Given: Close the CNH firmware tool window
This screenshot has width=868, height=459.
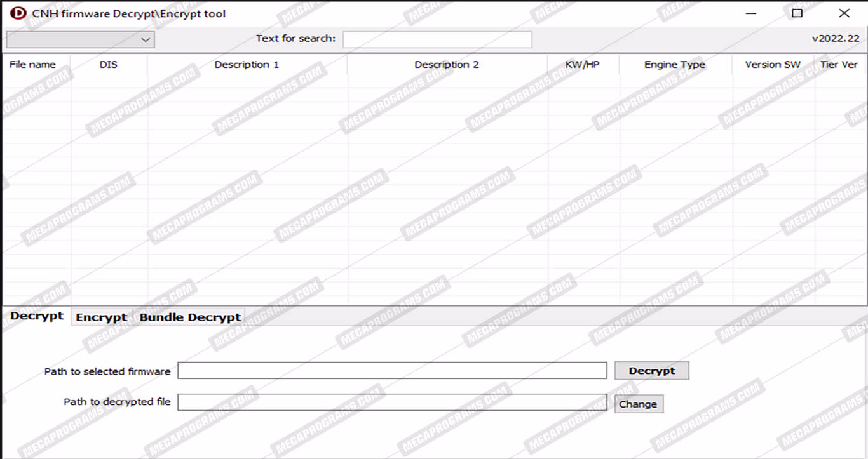Looking at the screenshot, I should pos(844,13).
